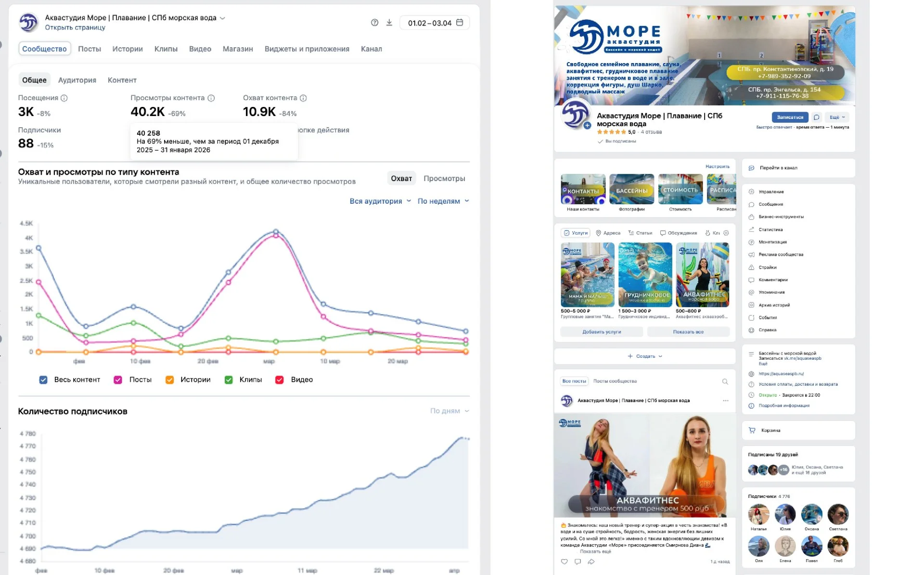Open События in the sidebar
924x575 pixels.
pos(768,318)
